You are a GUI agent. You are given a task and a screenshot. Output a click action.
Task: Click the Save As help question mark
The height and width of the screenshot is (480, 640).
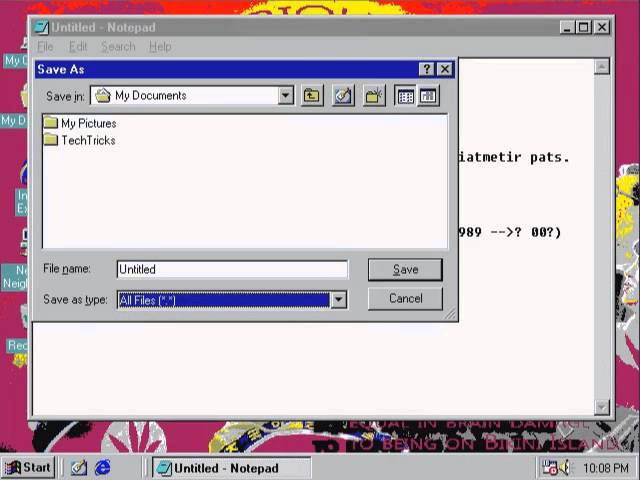coord(427,69)
